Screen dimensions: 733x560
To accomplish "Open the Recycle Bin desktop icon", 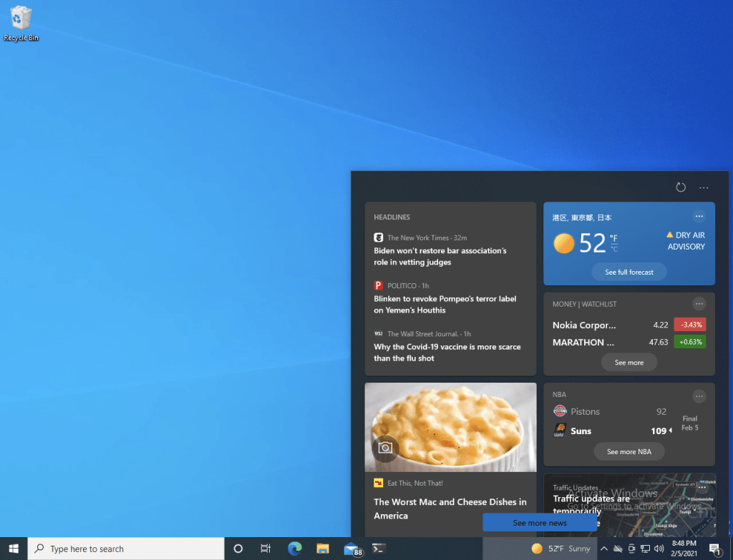I will tap(21, 23).
